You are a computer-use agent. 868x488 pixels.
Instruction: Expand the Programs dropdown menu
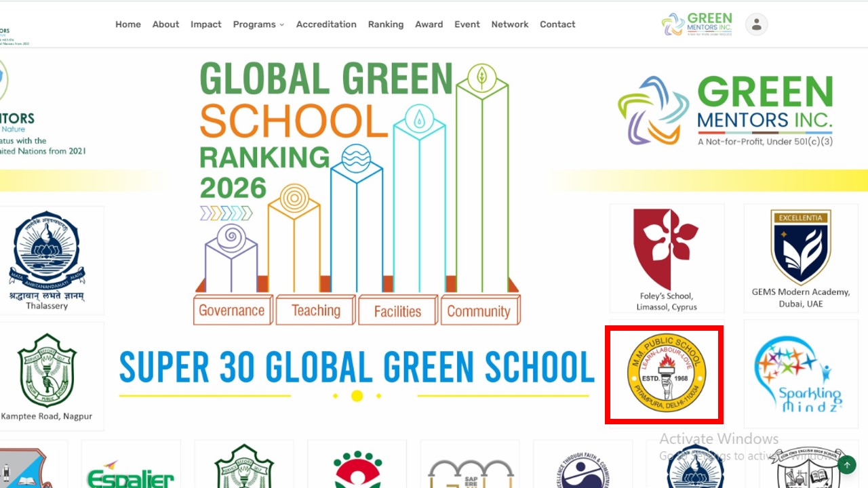(x=258, y=24)
